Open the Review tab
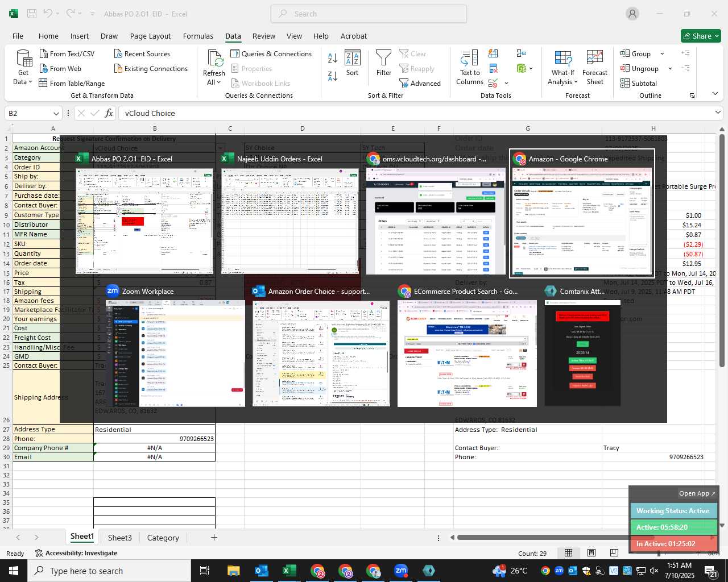728x582 pixels. (x=264, y=36)
